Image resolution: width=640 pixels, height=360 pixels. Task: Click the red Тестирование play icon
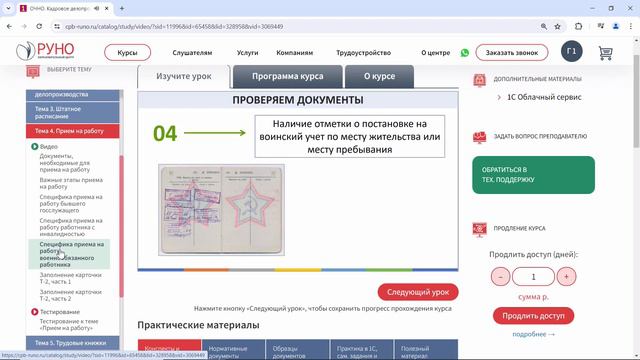click(x=34, y=312)
